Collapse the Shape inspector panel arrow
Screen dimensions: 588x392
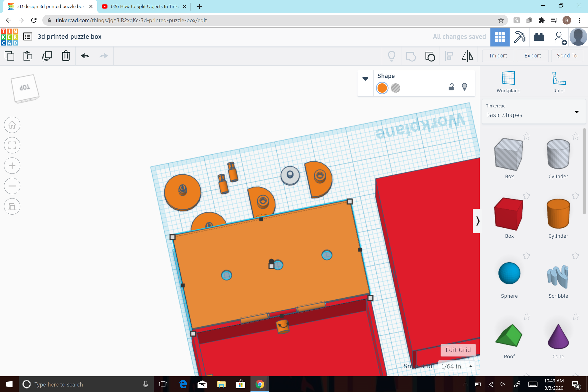pos(365,79)
